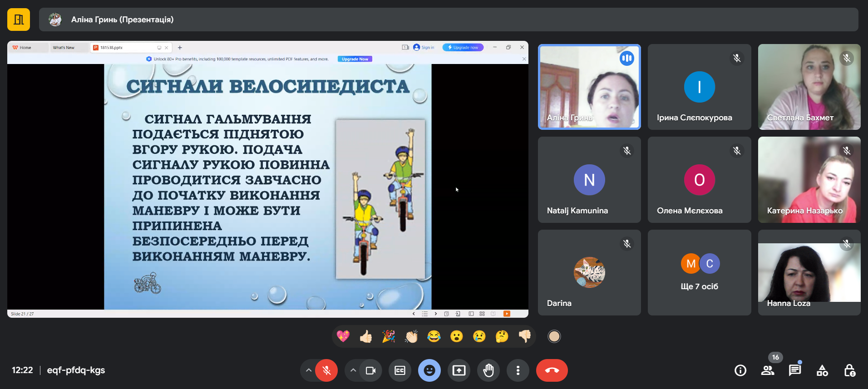Expand video settings arrow
Viewport: 868px width, 389px height.
pyautogui.click(x=353, y=370)
